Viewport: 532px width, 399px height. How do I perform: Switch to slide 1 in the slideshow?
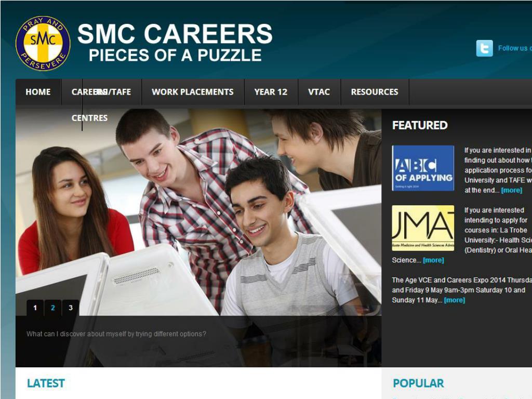tap(35, 308)
